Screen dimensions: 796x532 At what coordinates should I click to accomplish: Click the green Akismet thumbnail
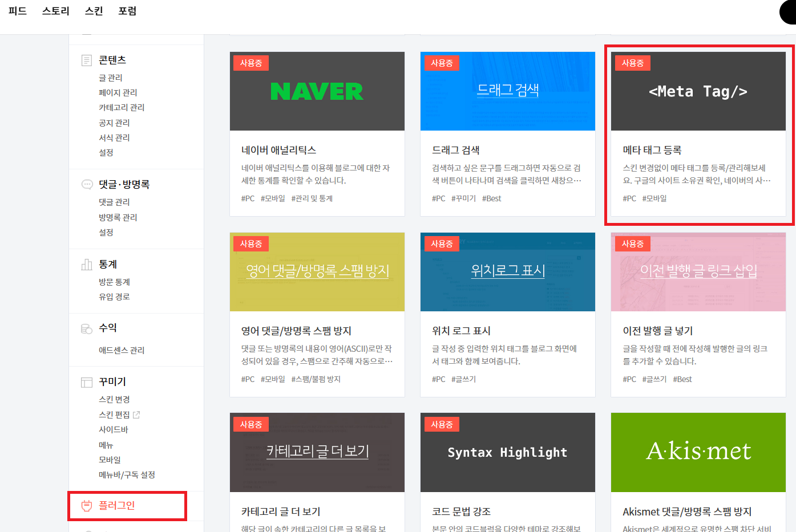click(x=698, y=453)
